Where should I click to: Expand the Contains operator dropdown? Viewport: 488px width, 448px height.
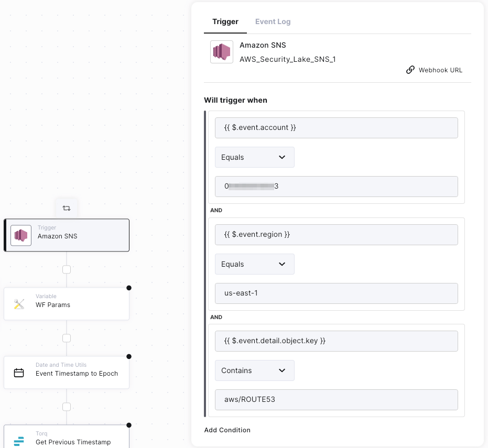pyautogui.click(x=254, y=370)
